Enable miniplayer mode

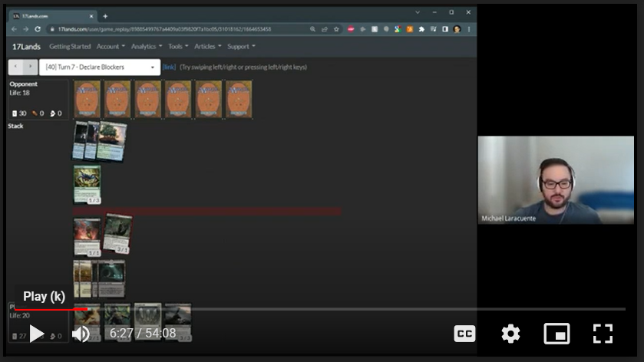556,334
